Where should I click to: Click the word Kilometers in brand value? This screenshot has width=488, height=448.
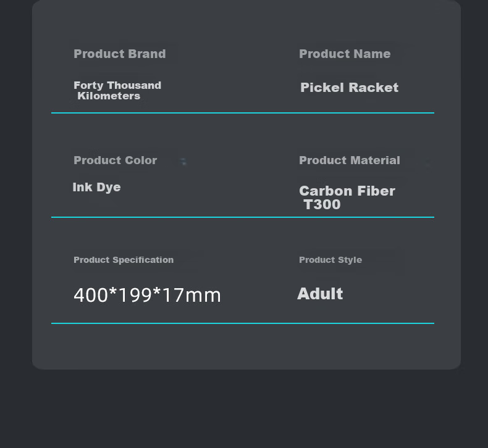pos(109,96)
